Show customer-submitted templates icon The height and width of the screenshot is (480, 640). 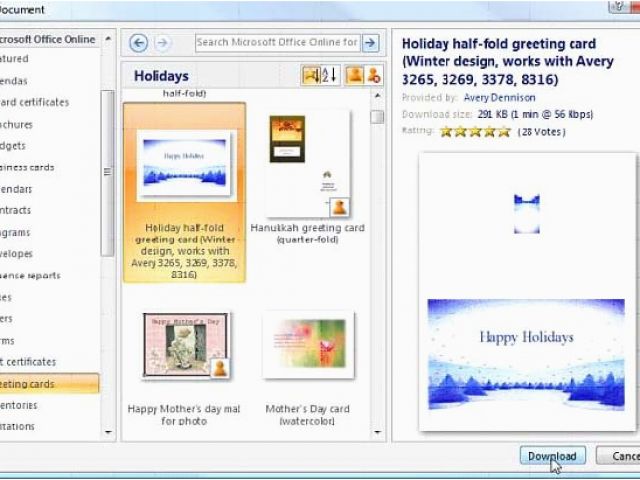(x=354, y=75)
